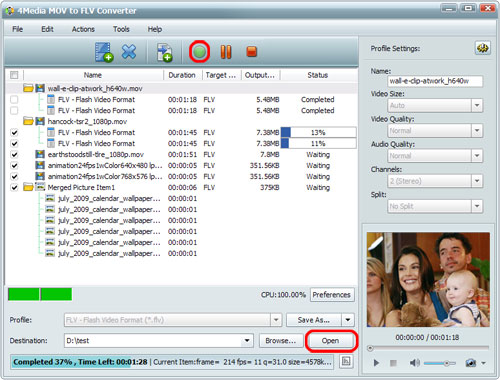Click the Save As... button
The width and height of the screenshot is (500, 380).
(x=314, y=320)
